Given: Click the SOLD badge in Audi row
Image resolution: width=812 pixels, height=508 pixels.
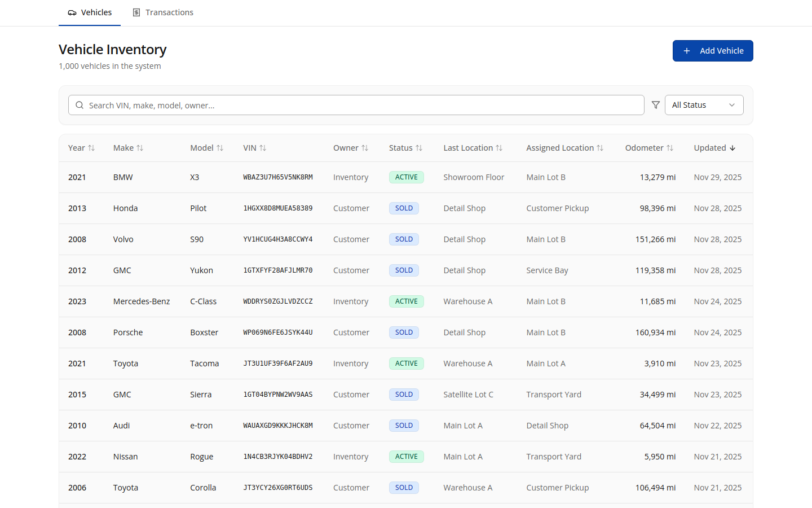Looking at the screenshot, I should (x=404, y=426).
